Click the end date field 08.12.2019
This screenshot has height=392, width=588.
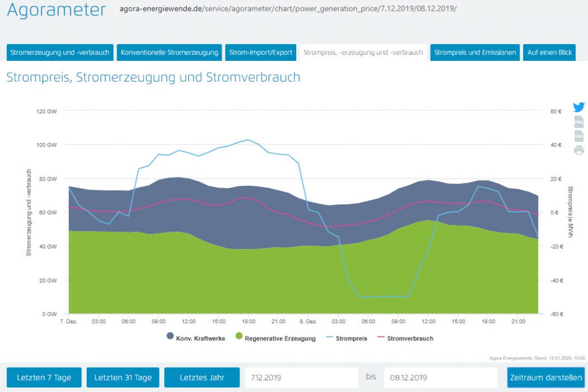tap(440, 378)
